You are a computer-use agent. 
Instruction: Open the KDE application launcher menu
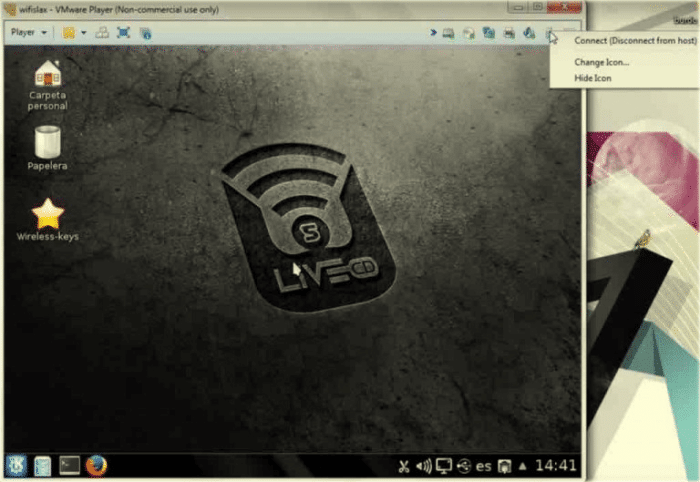[x=16, y=466]
